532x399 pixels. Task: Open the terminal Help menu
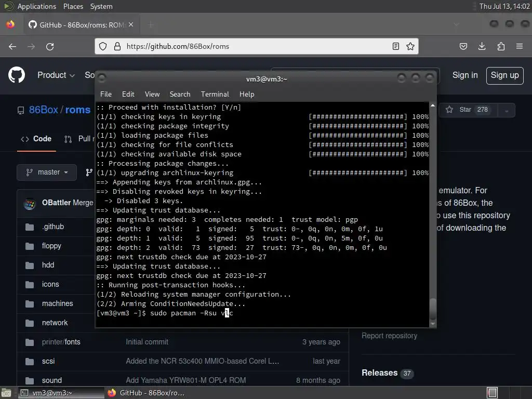pyautogui.click(x=247, y=95)
